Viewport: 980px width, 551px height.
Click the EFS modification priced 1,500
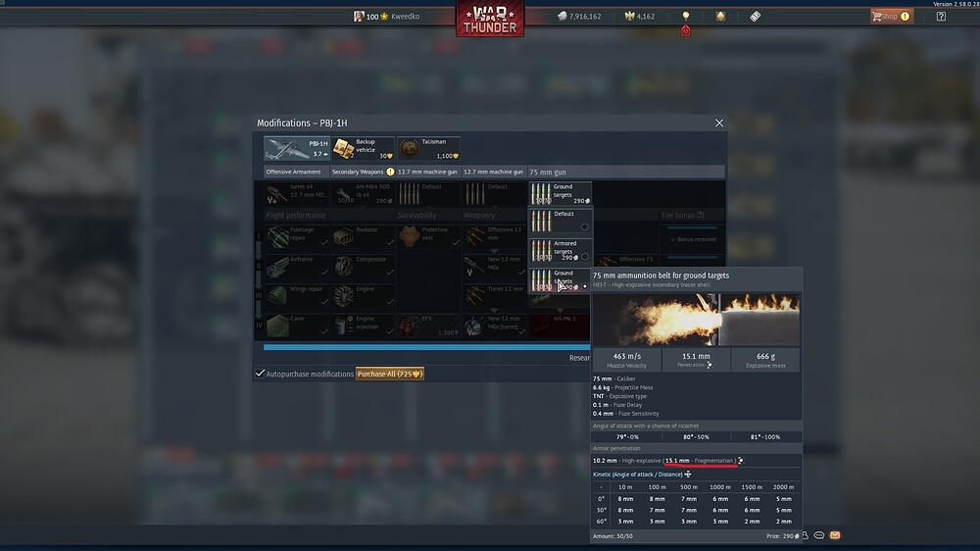click(x=428, y=326)
